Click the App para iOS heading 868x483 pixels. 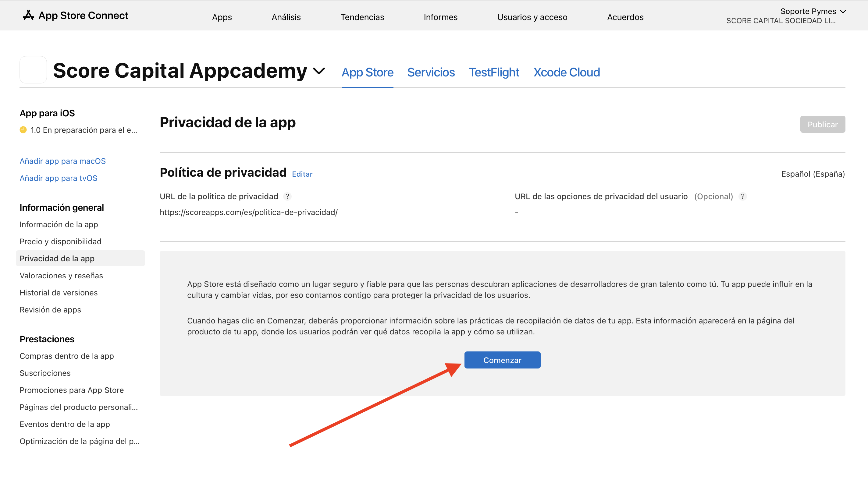click(x=47, y=113)
